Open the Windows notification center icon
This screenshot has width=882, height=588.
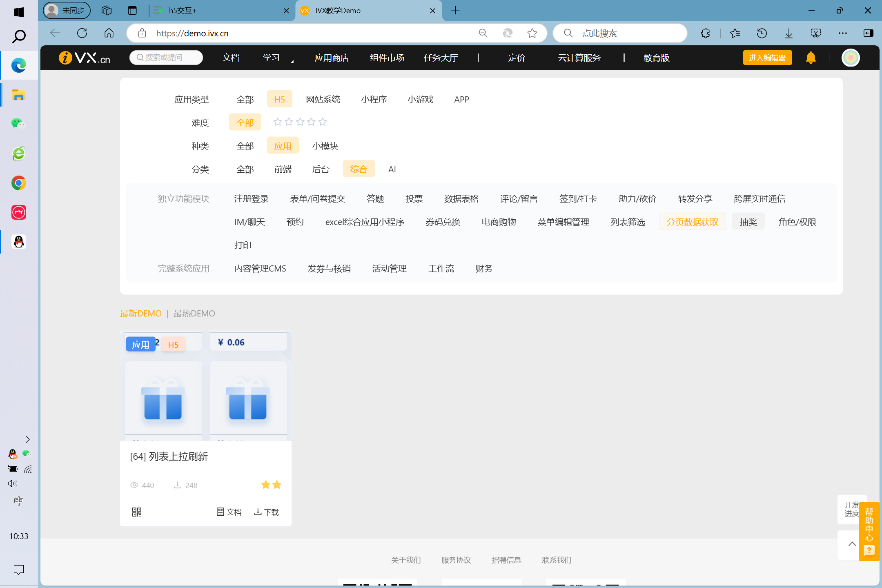click(x=19, y=570)
